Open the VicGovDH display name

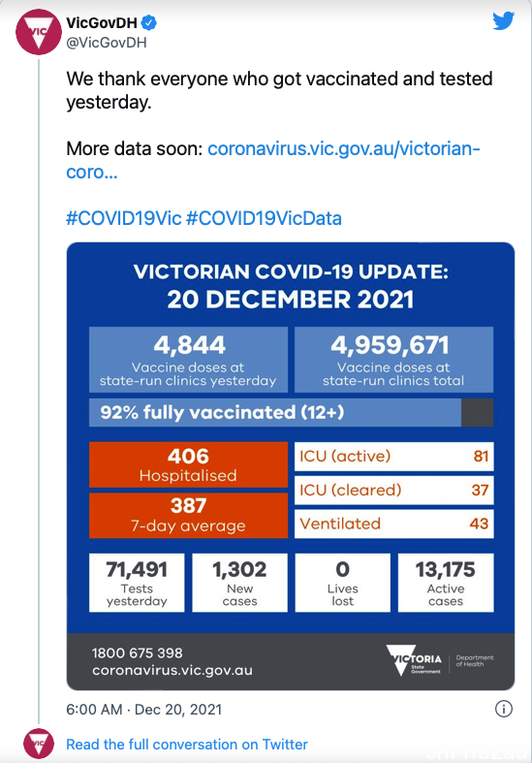[102, 22]
